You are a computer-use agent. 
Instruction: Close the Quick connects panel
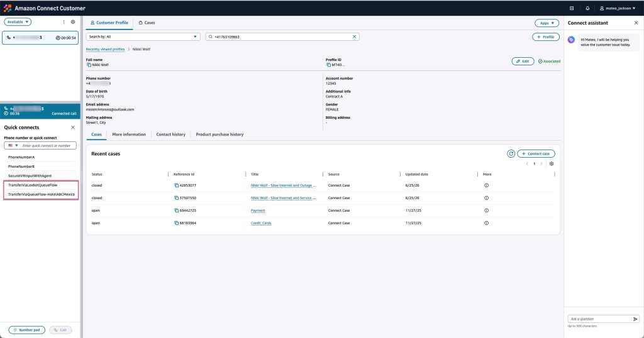(x=73, y=128)
